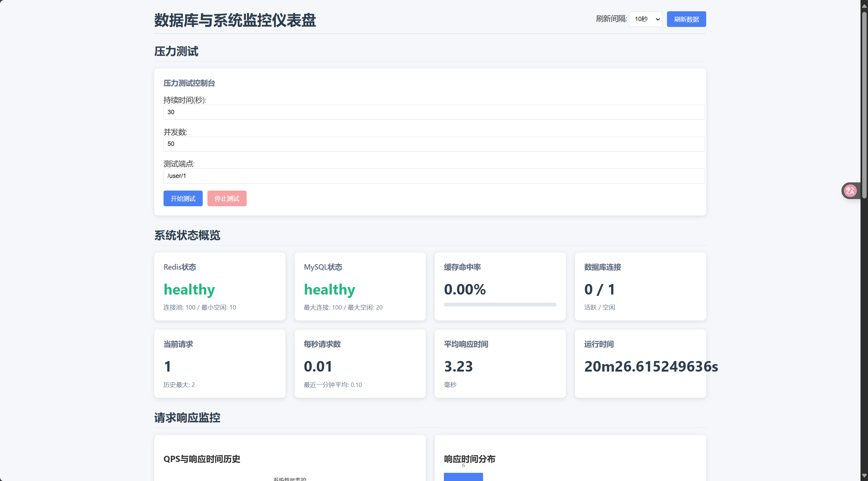
Task: Click the 缓存命中率 progress bar
Action: point(500,304)
